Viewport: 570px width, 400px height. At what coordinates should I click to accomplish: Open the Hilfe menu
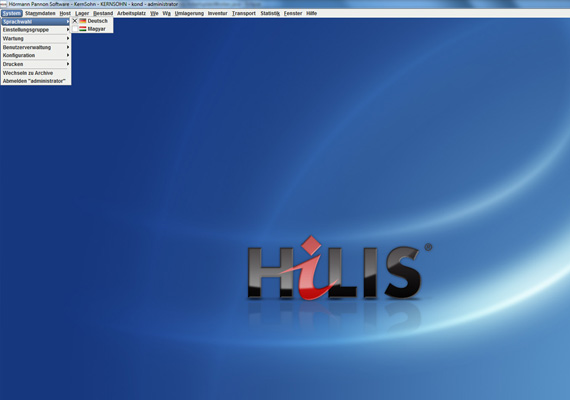(312, 13)
